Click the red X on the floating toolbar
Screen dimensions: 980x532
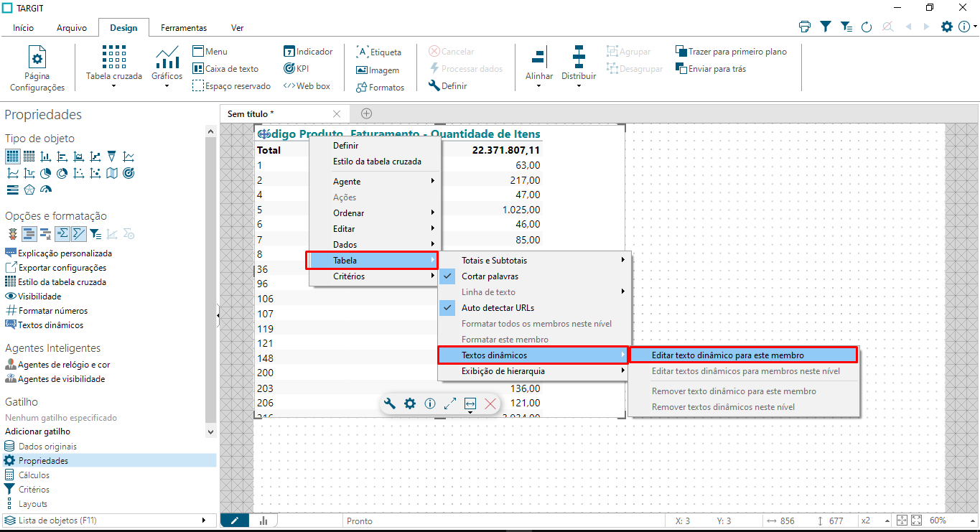click(490, 403)
